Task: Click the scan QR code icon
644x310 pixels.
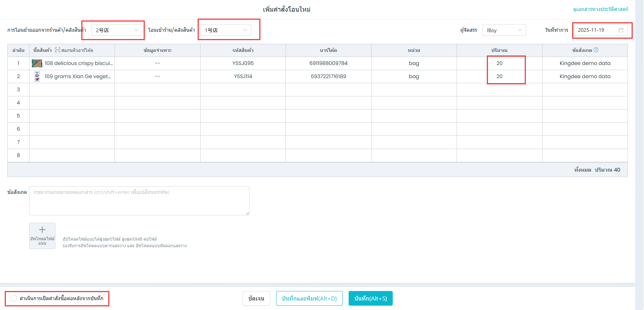Action: click(x=58, y=50)
